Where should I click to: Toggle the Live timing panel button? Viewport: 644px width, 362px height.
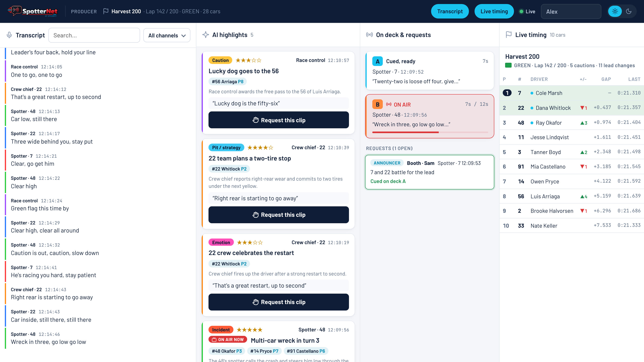point(494,11)
